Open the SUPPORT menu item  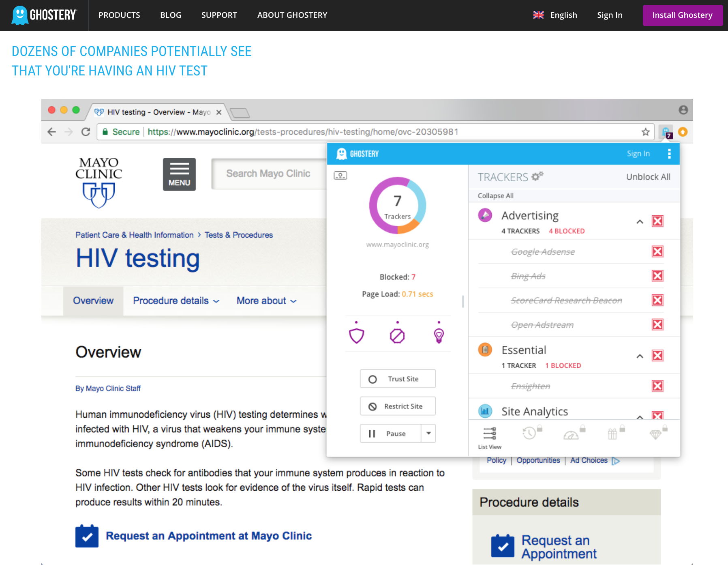[219, 15]
